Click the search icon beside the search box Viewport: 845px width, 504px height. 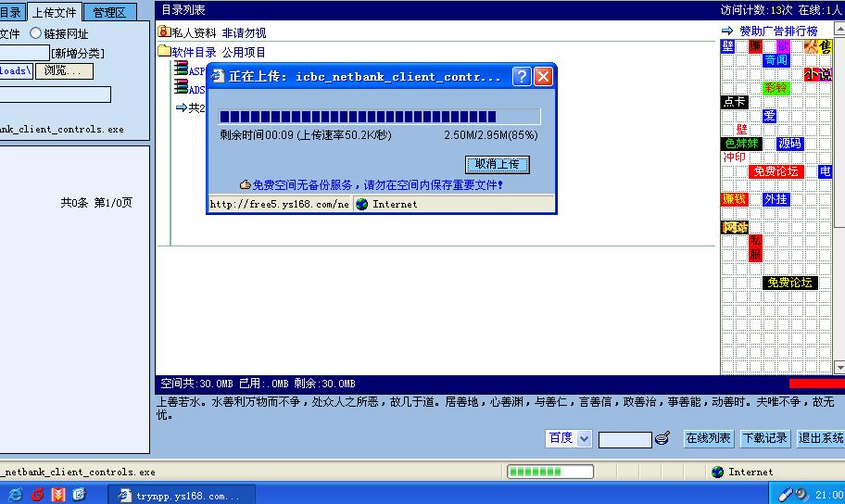point(662,439)
